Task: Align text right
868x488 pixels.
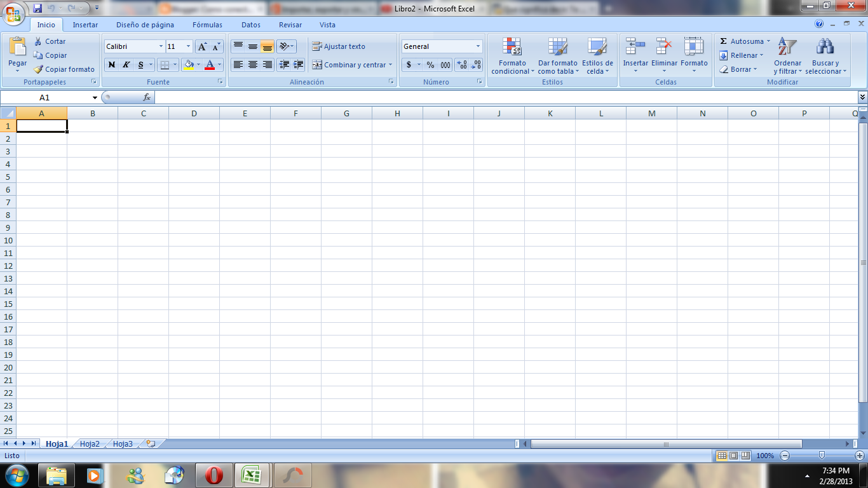Action: [268, 65]
